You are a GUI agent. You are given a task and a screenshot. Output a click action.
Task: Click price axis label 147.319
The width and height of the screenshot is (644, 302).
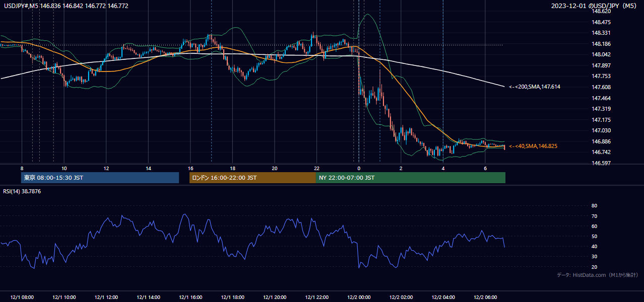click(x=601, y=109)
